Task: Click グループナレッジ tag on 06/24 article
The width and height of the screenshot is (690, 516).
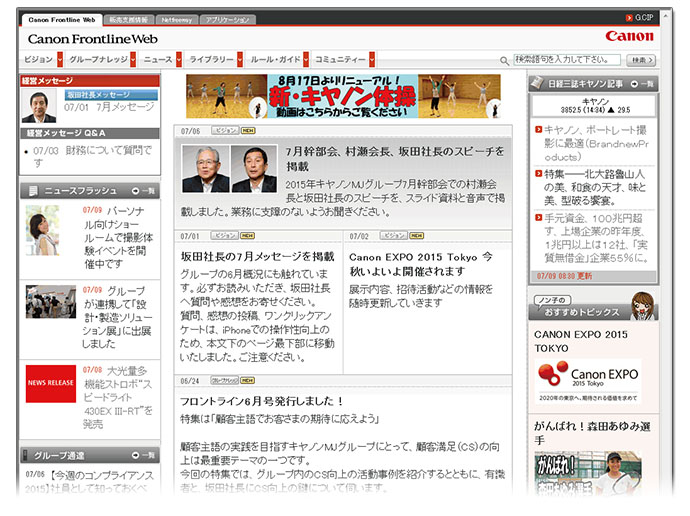Action: (224, 381)
